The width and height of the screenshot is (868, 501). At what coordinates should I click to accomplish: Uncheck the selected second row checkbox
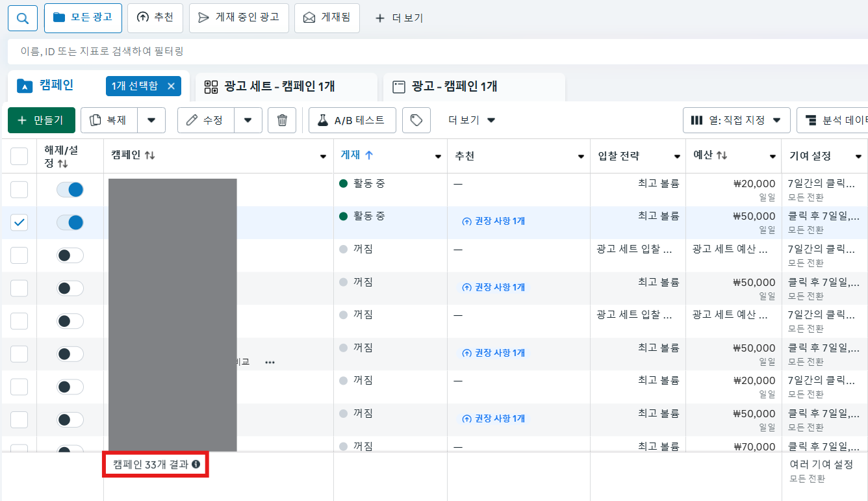[19, 222]
